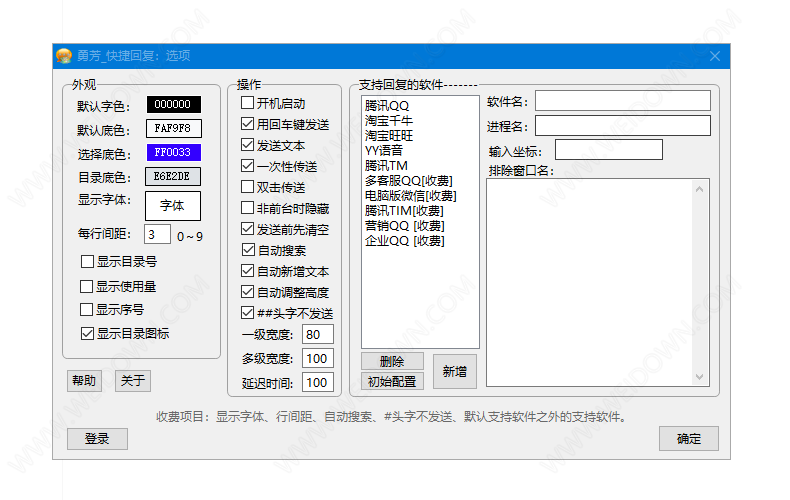
Task: Close the 选项 dialog window
Action: (714, 56)
